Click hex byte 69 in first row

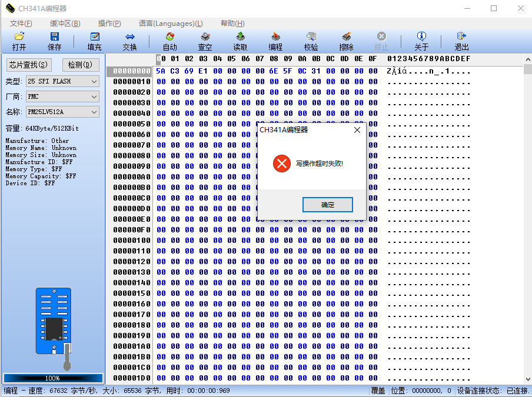[189, 71]
